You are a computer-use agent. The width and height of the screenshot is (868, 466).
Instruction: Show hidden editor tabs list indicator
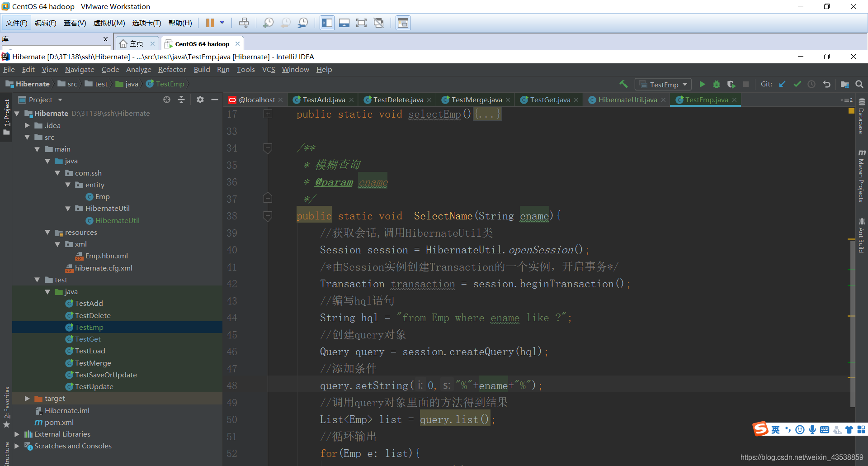[x=847, y=100]
